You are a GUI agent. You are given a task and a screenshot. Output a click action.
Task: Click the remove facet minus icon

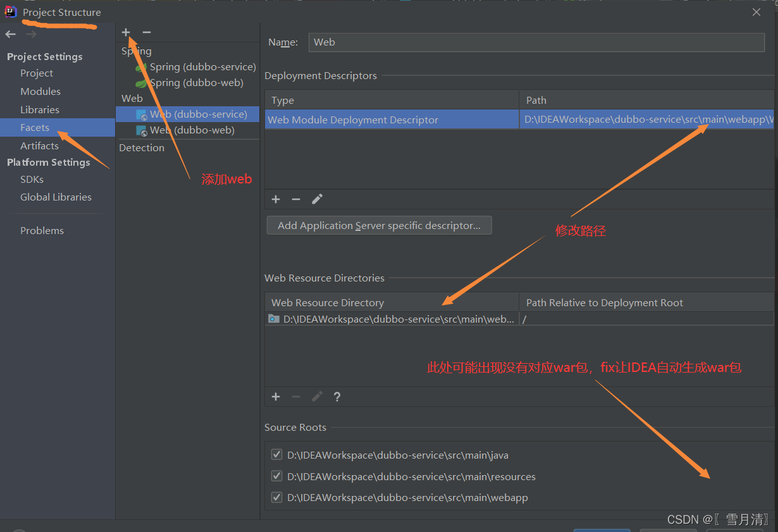[147, 32]
